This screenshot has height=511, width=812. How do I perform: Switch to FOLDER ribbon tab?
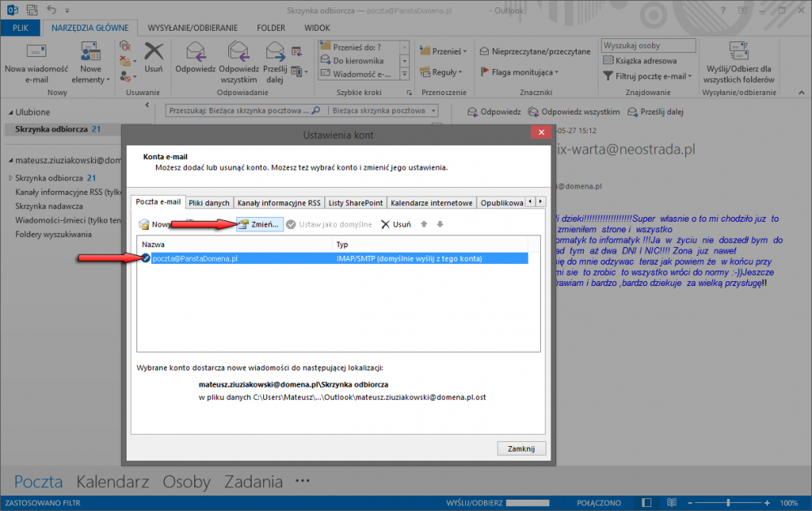tap(271, 28)
